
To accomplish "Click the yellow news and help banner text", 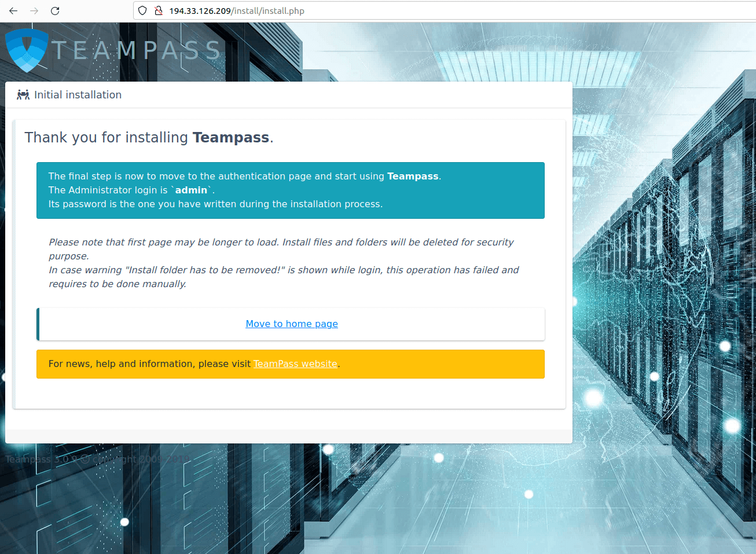I will (x=149, y=364).
